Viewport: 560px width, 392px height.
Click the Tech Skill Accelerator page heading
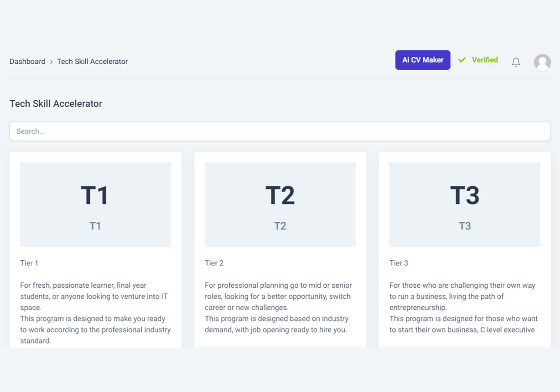pos(56,104)
